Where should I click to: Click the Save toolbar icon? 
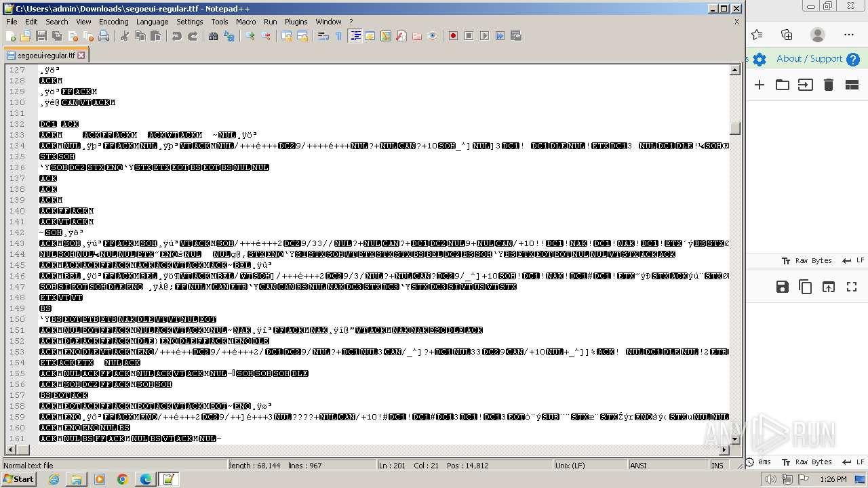pyautogui.click(x=41, y=36)
